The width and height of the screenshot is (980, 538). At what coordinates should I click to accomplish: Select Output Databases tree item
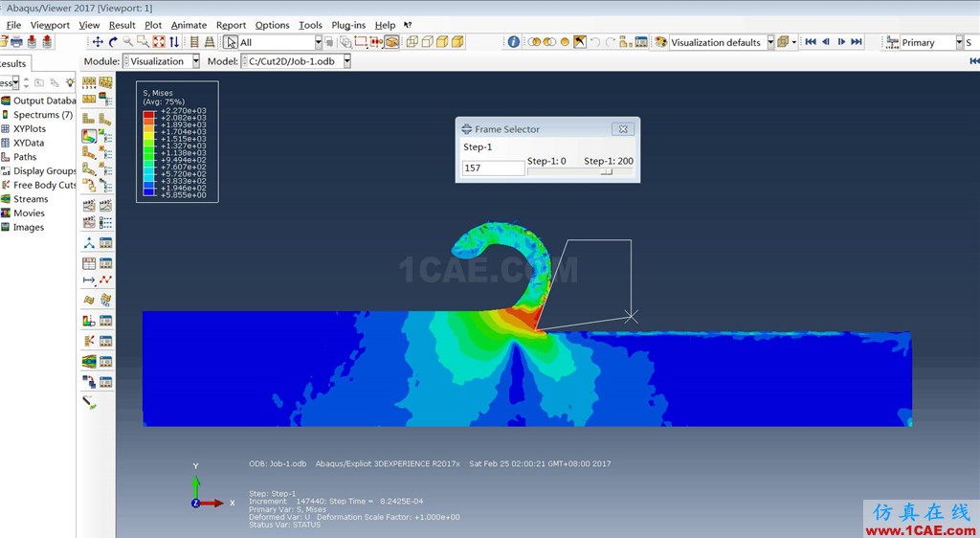point(38,101)
